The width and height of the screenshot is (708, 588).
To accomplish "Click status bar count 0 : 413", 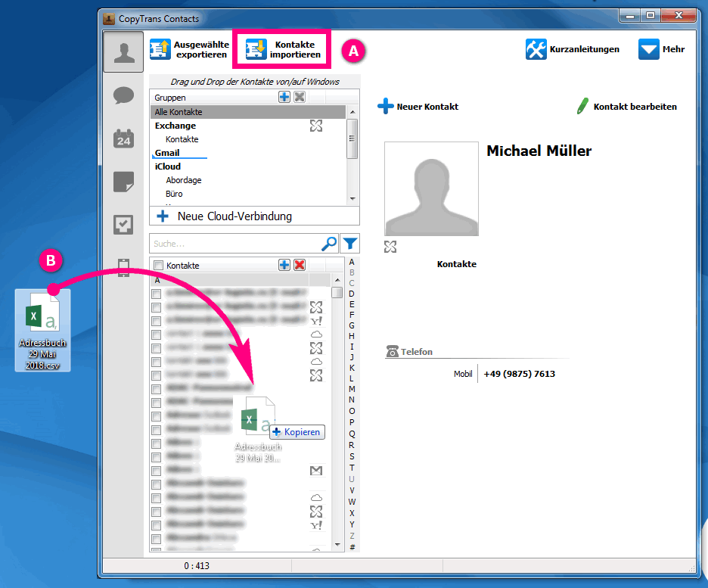I will click(x=197, y=565).
